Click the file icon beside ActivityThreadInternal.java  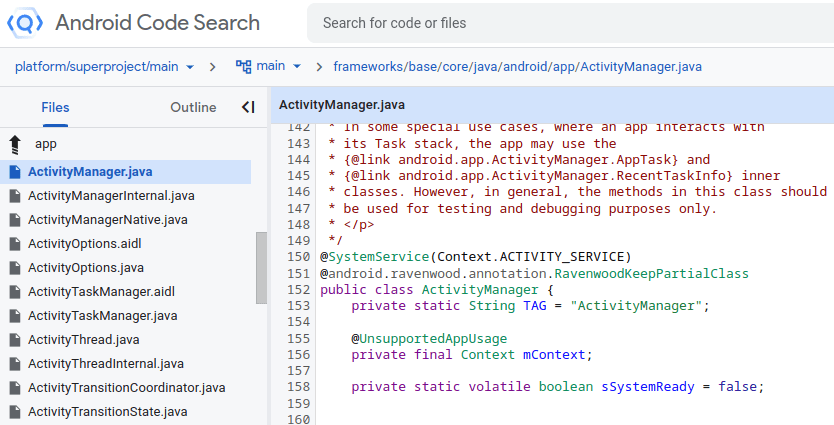point(15,364)
